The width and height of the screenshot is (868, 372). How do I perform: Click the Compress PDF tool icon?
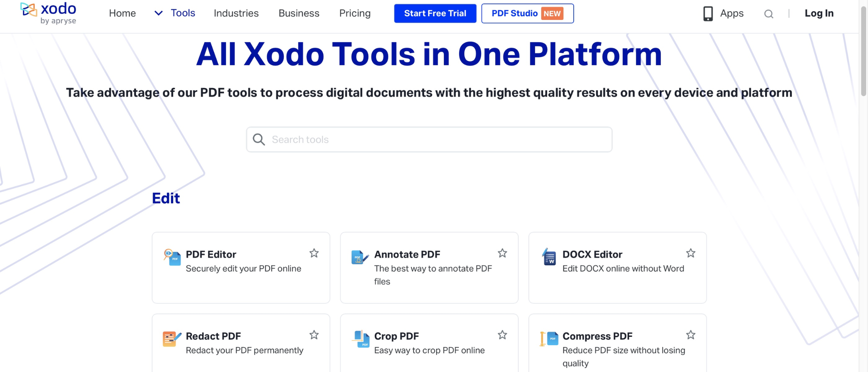[x=549, y=339]
